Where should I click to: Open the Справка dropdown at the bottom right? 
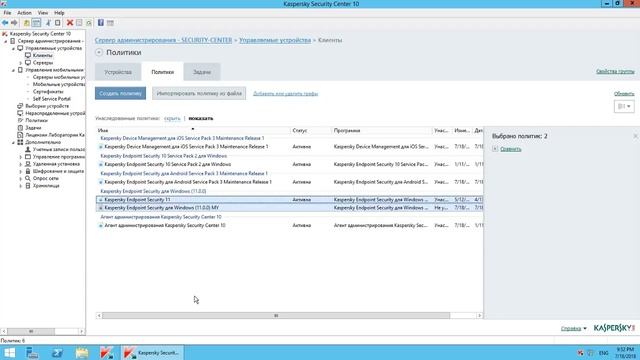click(x=573, y=328)
